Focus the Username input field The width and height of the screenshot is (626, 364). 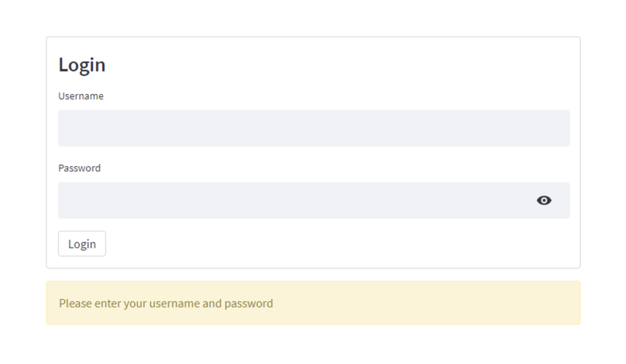313,128
